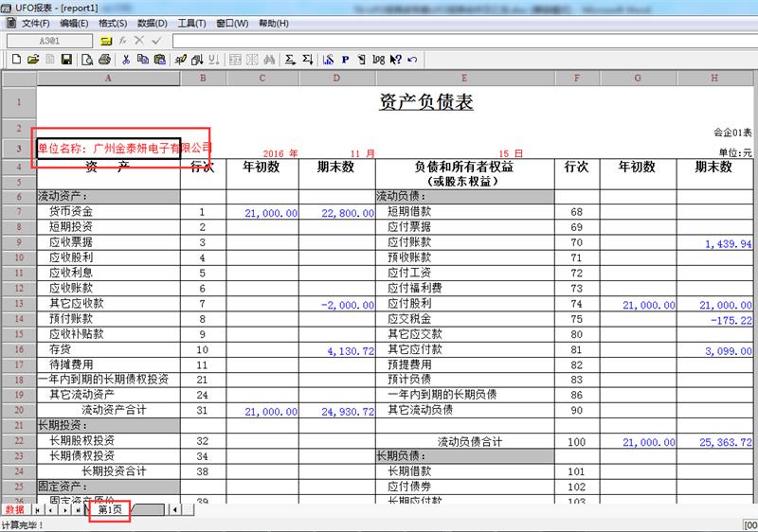The image size is (758, 532).
Task: Go to next page with the tab arrow
Action: (x=64, y=510)
